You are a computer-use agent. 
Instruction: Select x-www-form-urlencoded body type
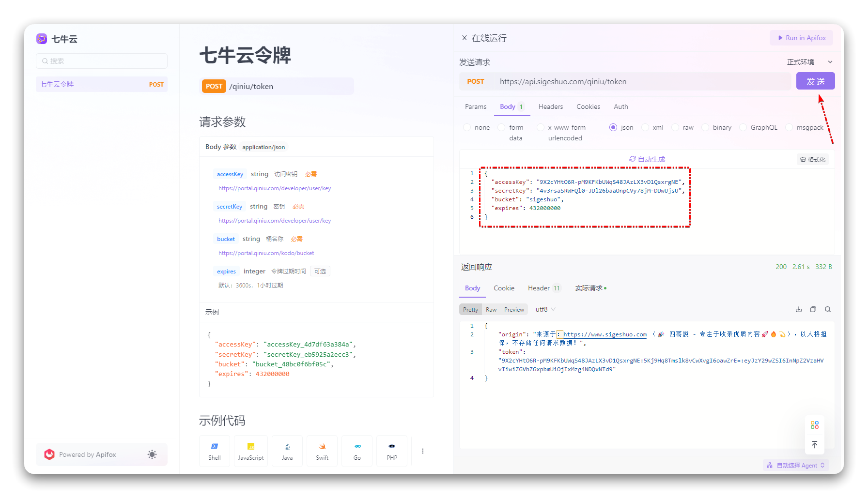point(541,127)
